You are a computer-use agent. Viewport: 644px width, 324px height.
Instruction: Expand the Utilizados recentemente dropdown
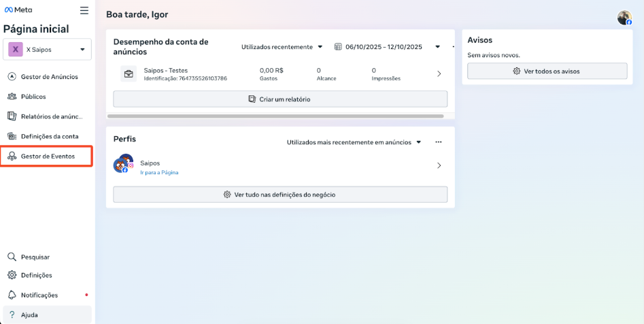point(282,47)
